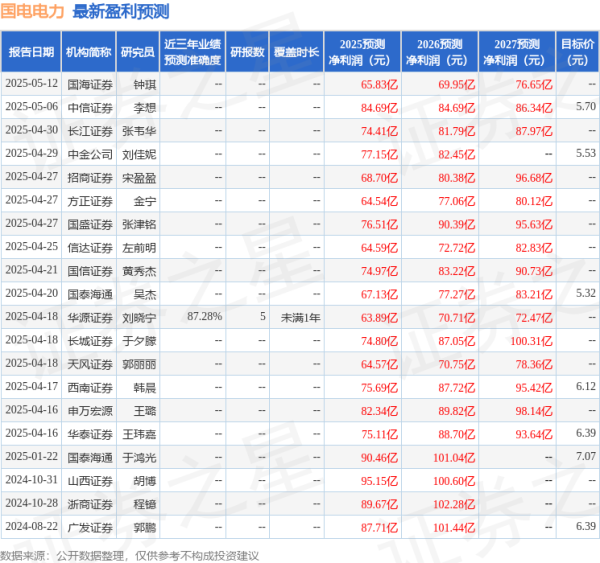Select the 国海证券 cell
The height and width of the screenshot is (563, 600).
click(90, 85)
